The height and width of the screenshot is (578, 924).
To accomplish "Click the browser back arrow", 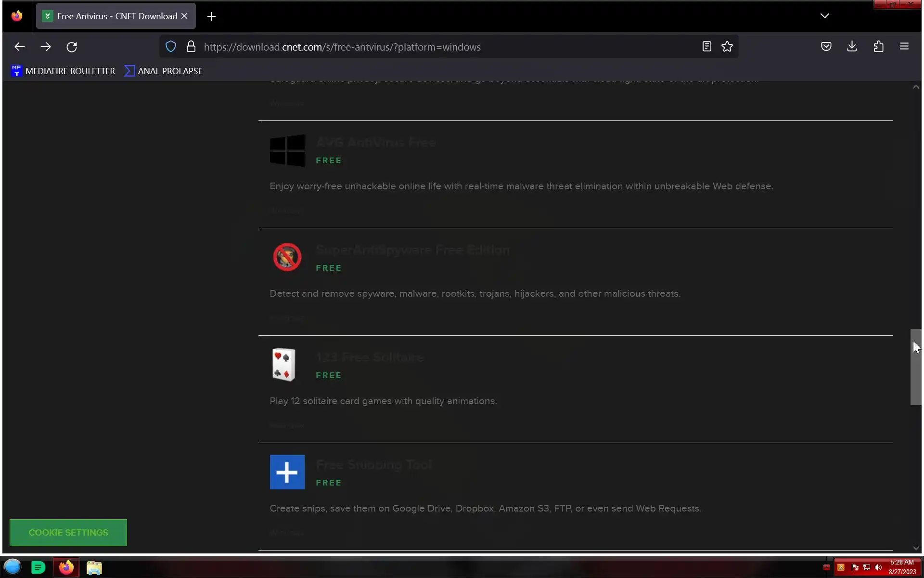I will (19, 47).
